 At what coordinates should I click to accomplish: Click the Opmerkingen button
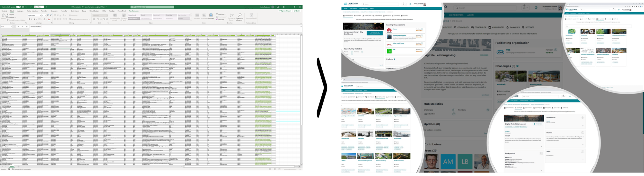click(285, 11)
